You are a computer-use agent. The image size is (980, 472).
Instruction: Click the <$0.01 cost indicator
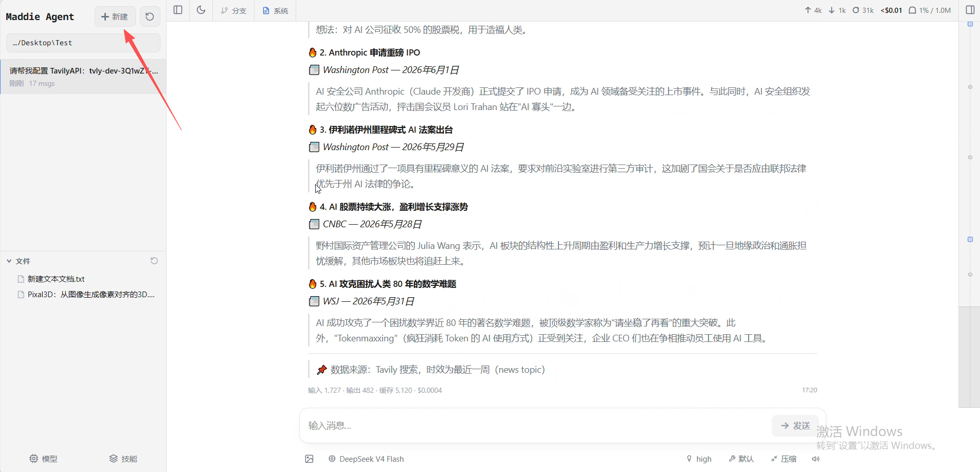tap(891, 10)
